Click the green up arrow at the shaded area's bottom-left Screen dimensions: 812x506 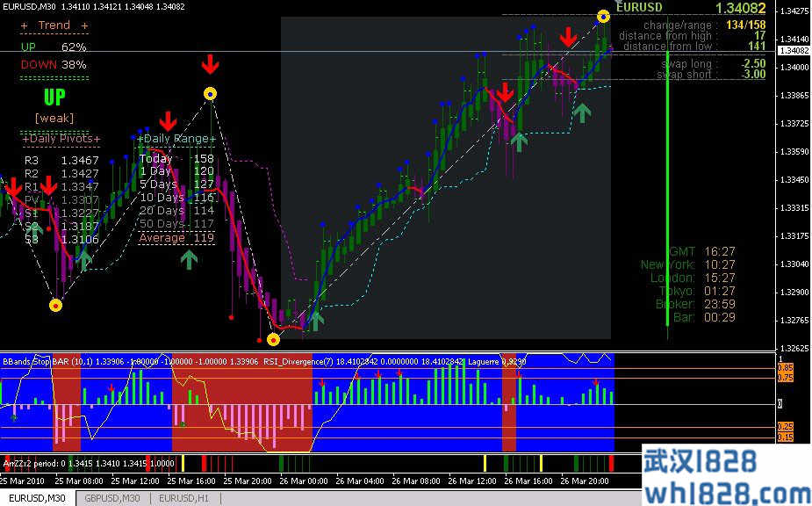pos(316,320)
